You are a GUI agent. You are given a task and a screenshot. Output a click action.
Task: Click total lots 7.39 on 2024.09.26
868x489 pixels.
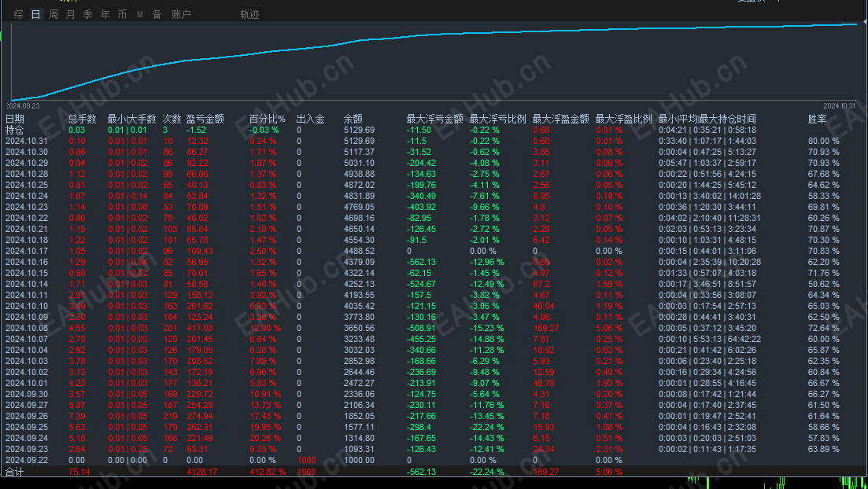(x=77, y=417)
